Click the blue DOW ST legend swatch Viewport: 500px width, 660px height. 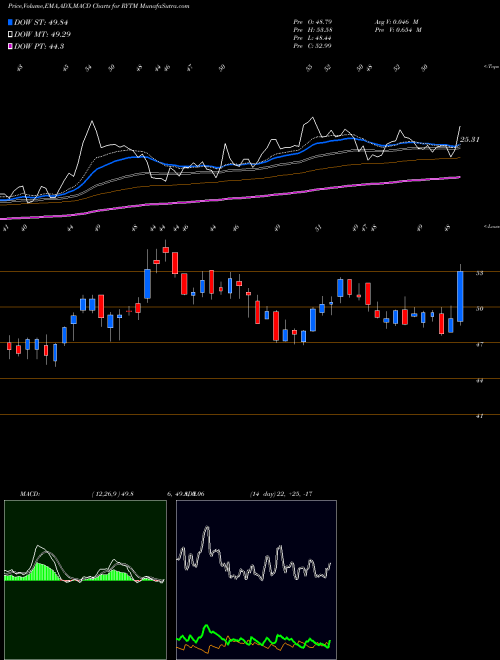tap(10, 22)
